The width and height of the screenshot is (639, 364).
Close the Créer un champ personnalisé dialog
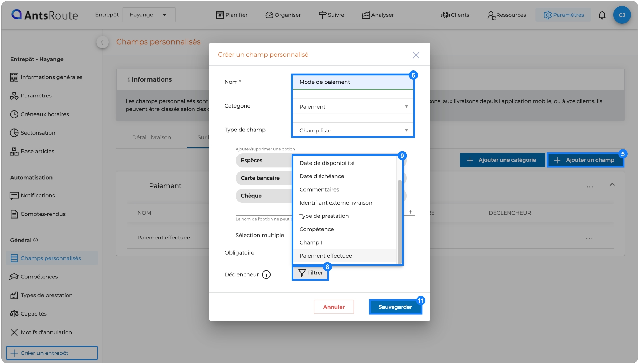click(416, 55)
